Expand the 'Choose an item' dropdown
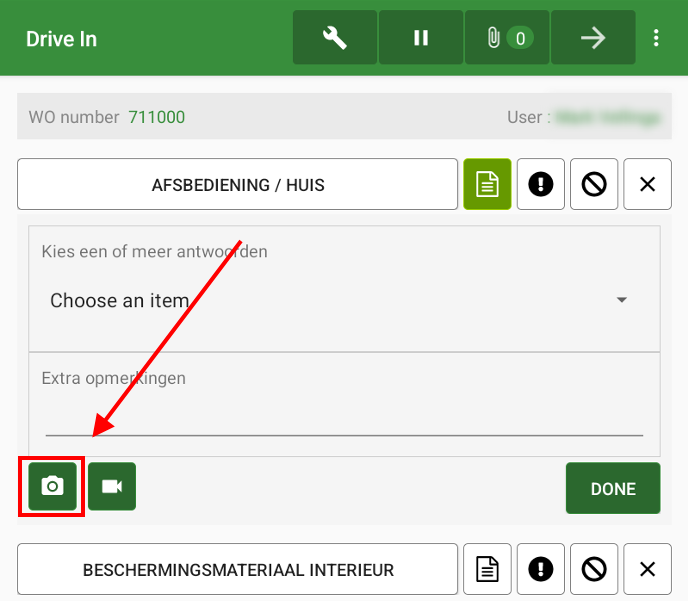Screen dimensions: 688x601 click(x=330, y=300)
